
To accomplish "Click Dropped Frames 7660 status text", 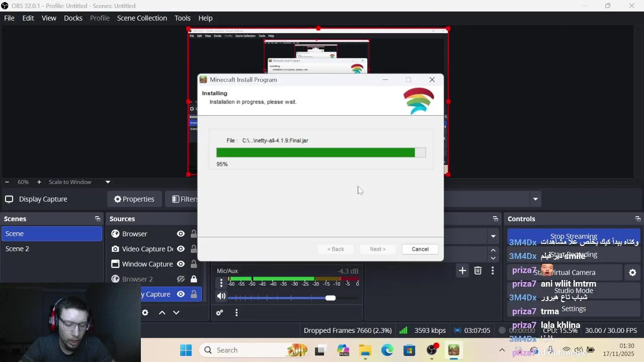I will 348,330.
